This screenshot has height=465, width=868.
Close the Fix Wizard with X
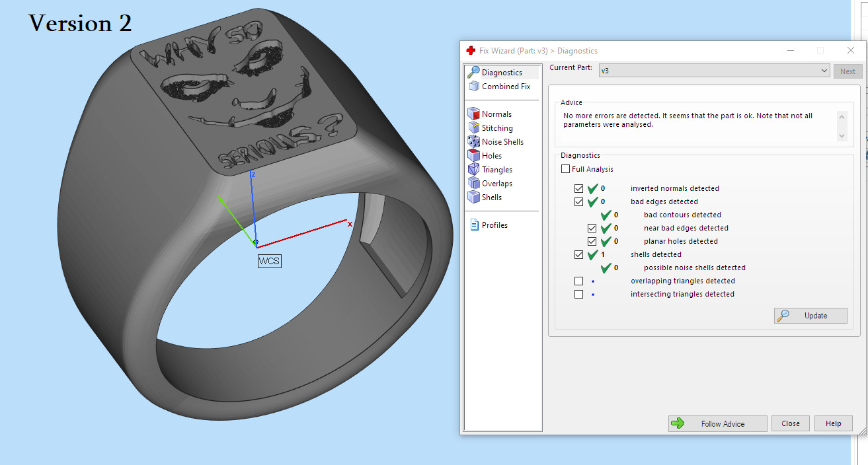click(x=851, y=50)
